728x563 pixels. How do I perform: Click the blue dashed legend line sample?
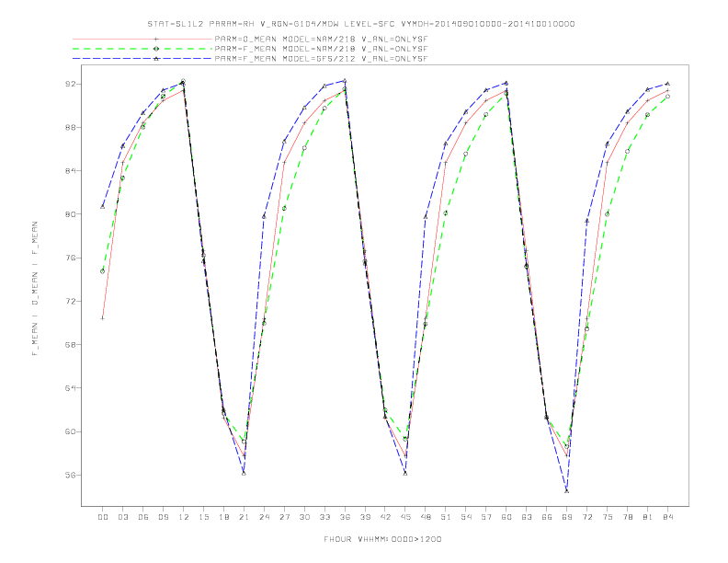tap(142, 59)
